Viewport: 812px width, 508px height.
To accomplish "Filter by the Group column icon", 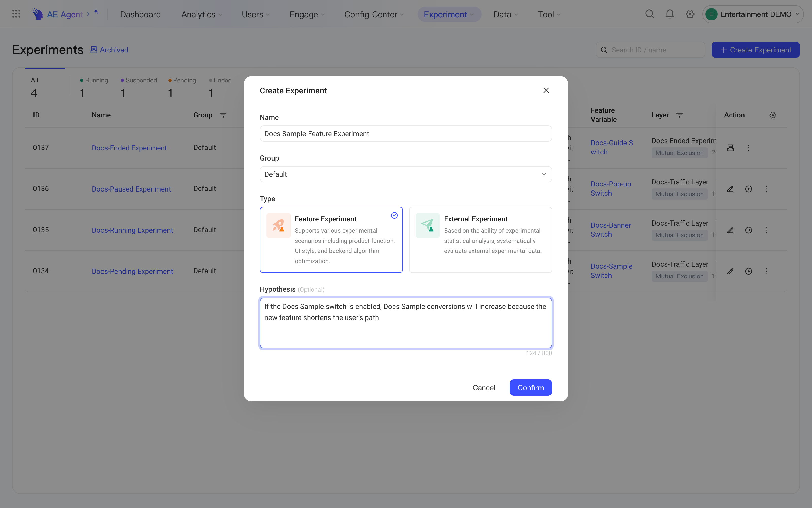I will click(223, 115).
